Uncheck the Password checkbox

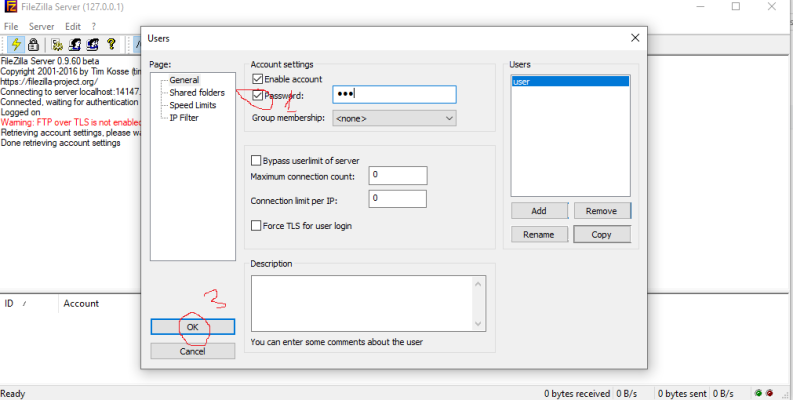258,95
